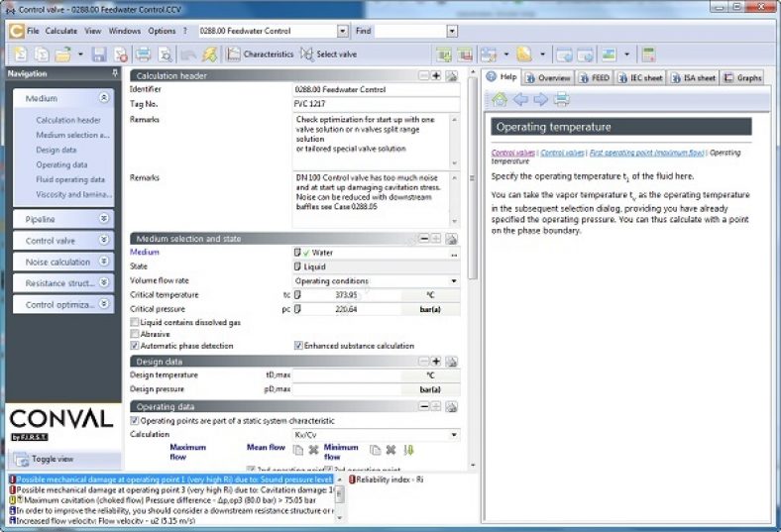Expand the Control valve navigation group
This screenshot has width=781, height=532.
pyautogui.click(x=104, y=241)
